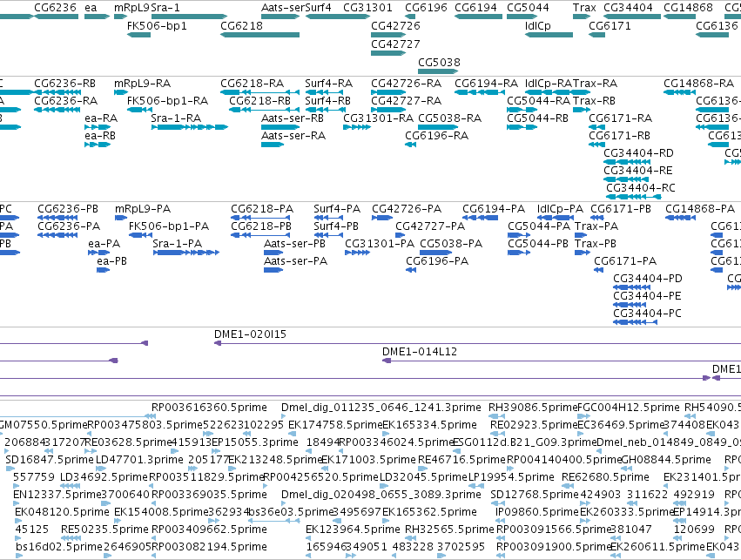The image size is (741, 560).
Task: Open the SD12768.5prime EST
Action: coord(497,503)
